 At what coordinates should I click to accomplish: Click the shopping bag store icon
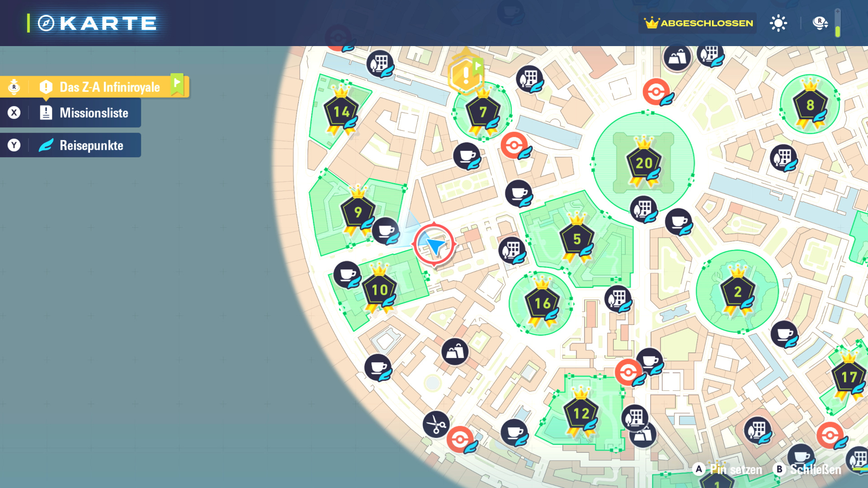click(x=454, y=352)
